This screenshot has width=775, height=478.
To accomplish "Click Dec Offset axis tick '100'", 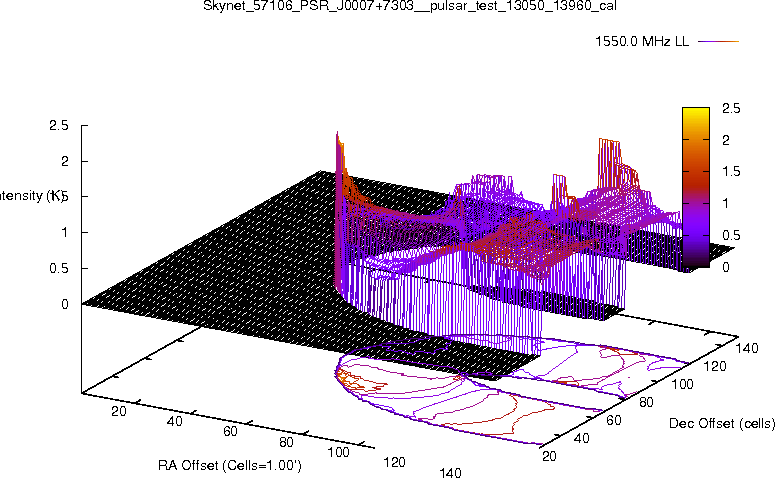I will (x=683, y=384).
